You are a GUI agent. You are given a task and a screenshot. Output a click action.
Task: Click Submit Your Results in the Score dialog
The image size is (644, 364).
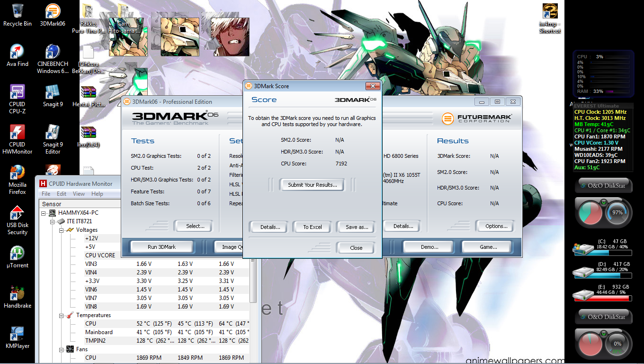click(x=313, y=185)
